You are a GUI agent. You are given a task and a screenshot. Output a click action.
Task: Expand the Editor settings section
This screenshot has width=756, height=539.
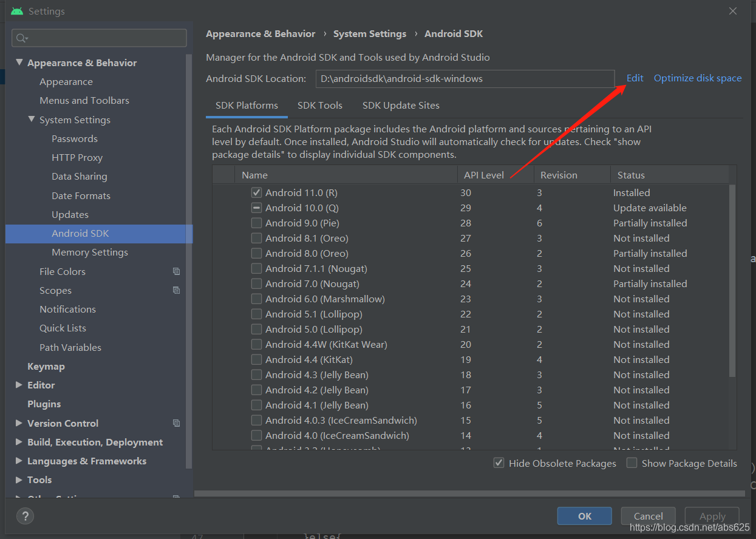click(x=18, y=385)
